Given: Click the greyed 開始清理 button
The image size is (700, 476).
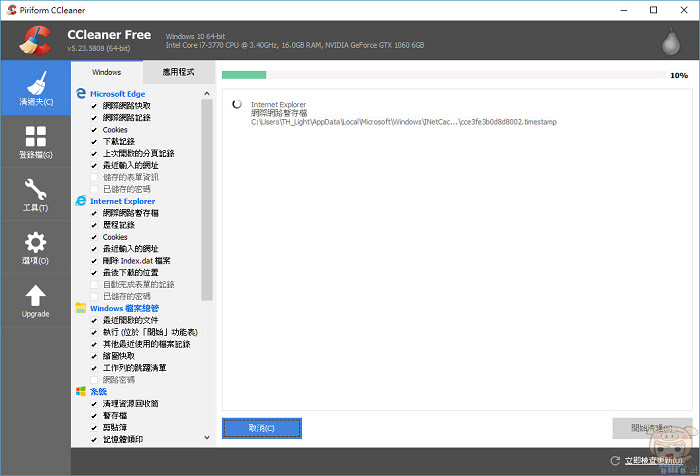Looking at the screenshot, I should tap(652, 428).
